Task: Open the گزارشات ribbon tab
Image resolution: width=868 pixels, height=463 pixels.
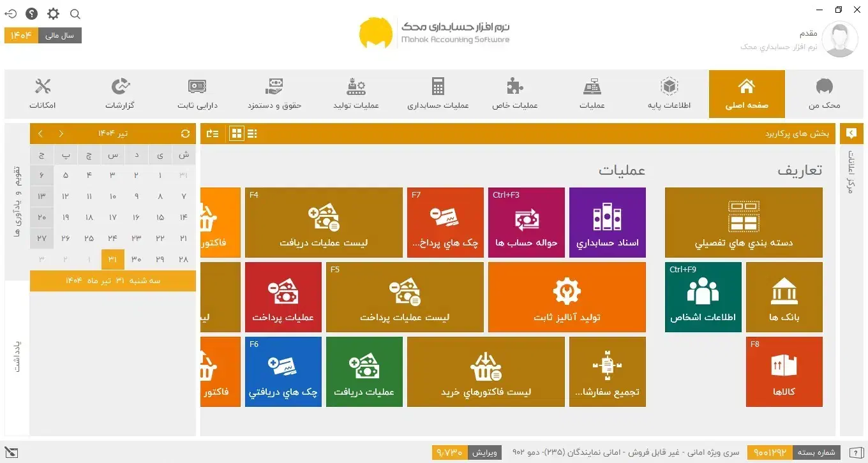Action: [119, 93]
